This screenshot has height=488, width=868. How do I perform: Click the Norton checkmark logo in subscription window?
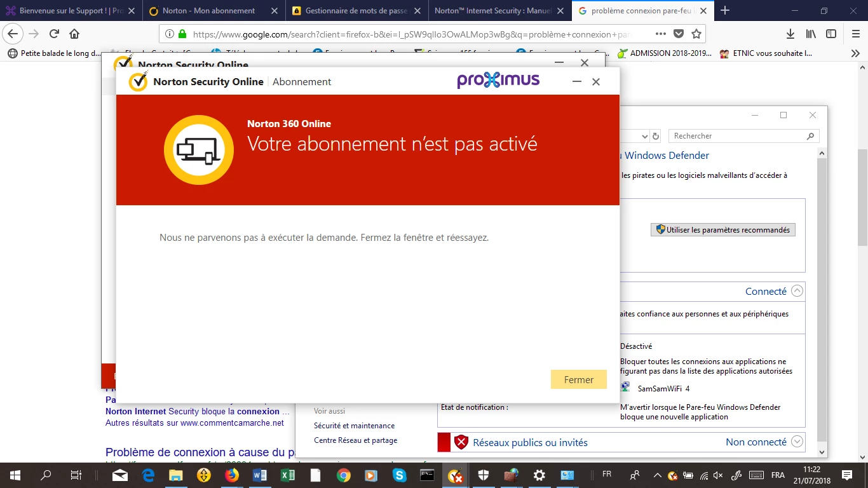(x=138, y=82)
